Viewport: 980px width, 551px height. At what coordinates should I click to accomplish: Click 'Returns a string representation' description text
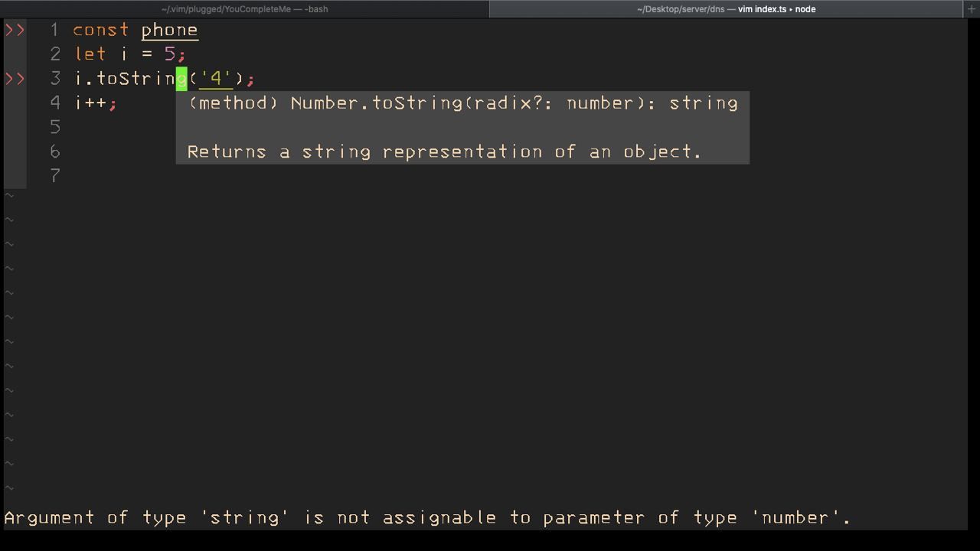click(444, 152)
